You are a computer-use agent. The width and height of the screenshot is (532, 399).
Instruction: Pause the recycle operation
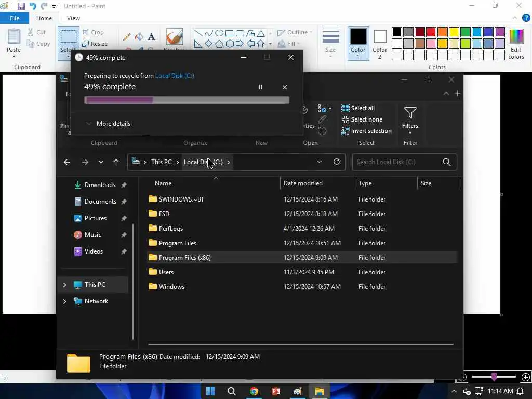tap(261, 87)
